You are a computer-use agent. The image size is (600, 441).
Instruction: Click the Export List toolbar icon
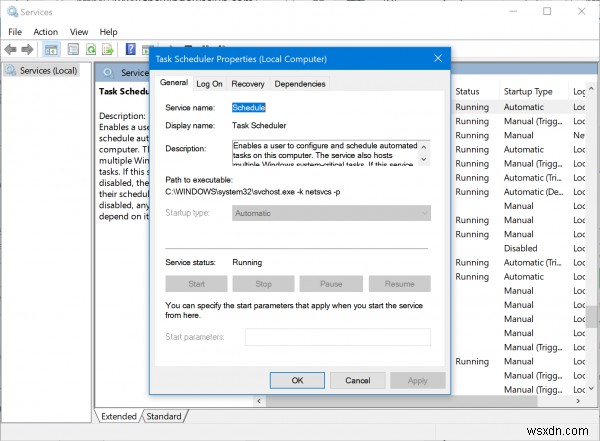(x=108, y=49)
